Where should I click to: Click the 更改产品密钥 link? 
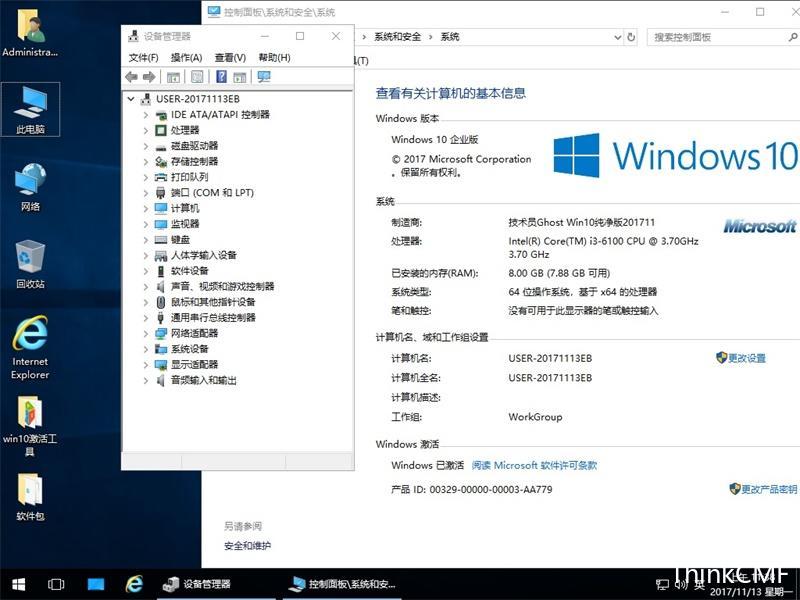769,489
